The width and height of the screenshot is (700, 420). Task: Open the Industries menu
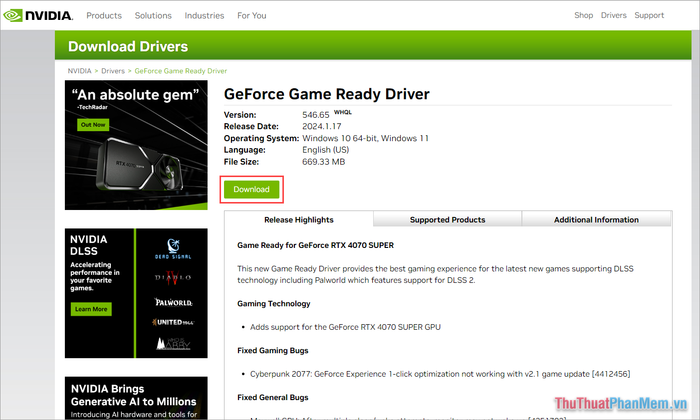[x=204, y=15]
